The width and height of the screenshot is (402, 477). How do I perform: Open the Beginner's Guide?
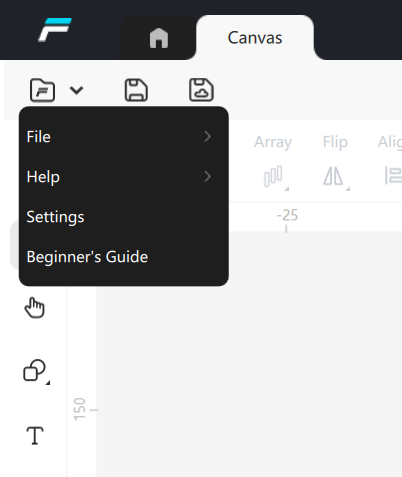point(124,257)
